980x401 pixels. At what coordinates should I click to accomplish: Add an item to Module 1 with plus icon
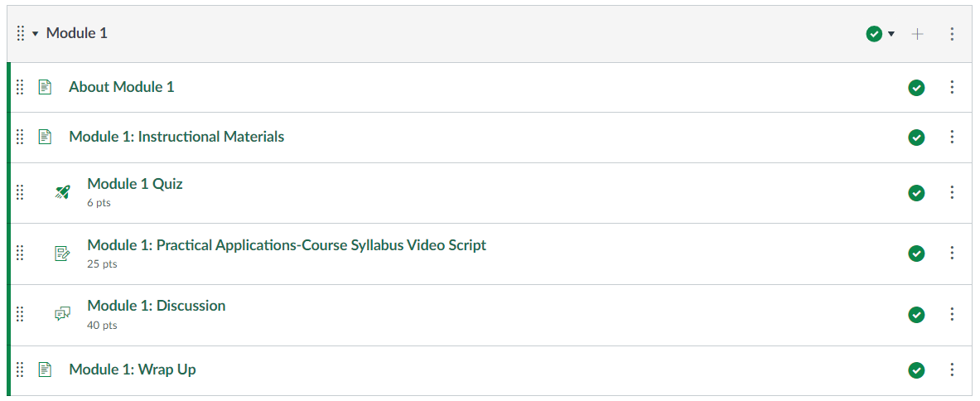[917, 34]
